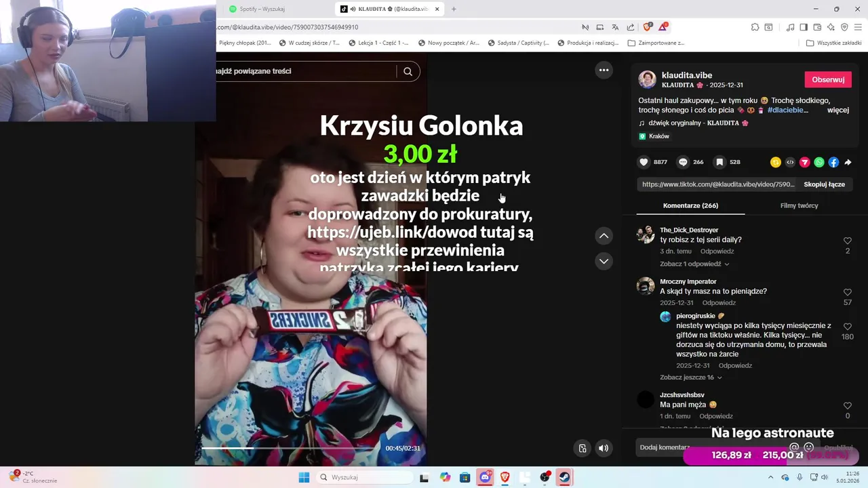
Task: Open the Brave Wallet icon
Action: tap(817, 27)
